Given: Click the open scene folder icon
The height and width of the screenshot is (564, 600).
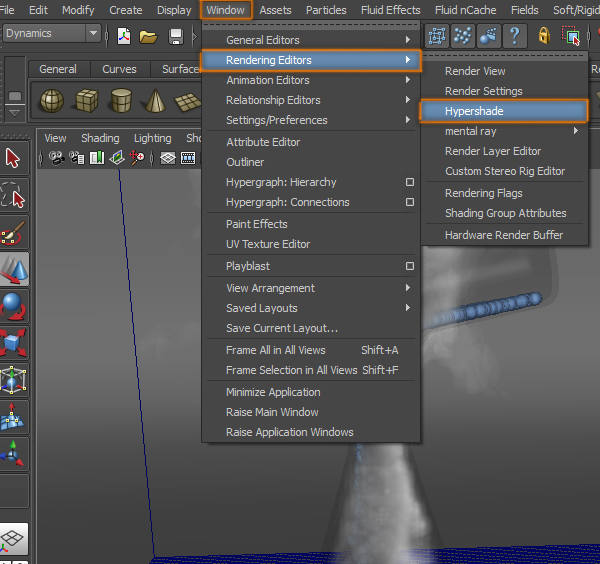Looking at the screenshot, I should pyautogui.click(x=148, y=36).
